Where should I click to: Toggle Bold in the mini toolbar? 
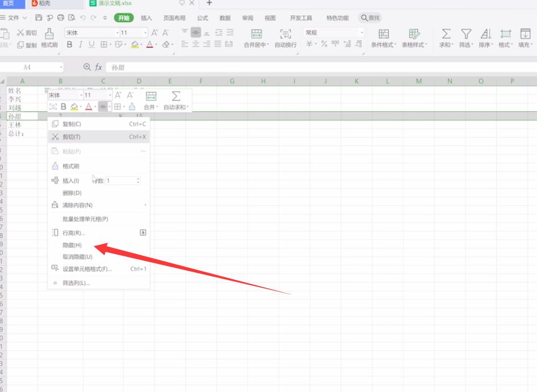coord(64,107)
